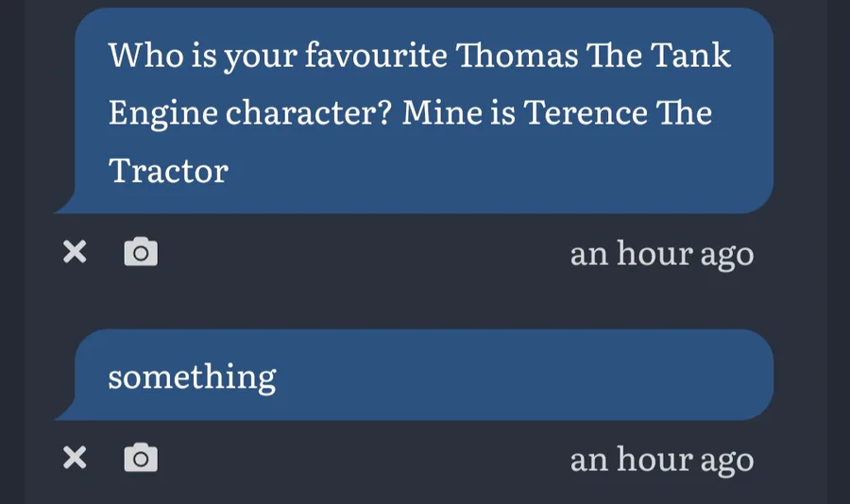The width and height of the screenshot is (850, 504).
Task: Click the word 'Tank' in the top line
Action: click(x=690, y=56)
